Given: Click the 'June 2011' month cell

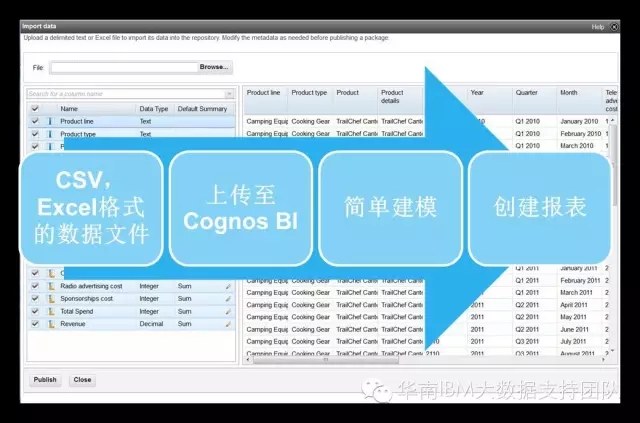Looking at the screenshot, I should 574,329.
